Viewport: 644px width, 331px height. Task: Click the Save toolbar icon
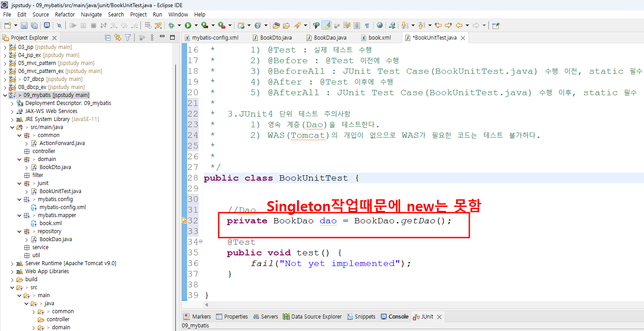point(24,26)
